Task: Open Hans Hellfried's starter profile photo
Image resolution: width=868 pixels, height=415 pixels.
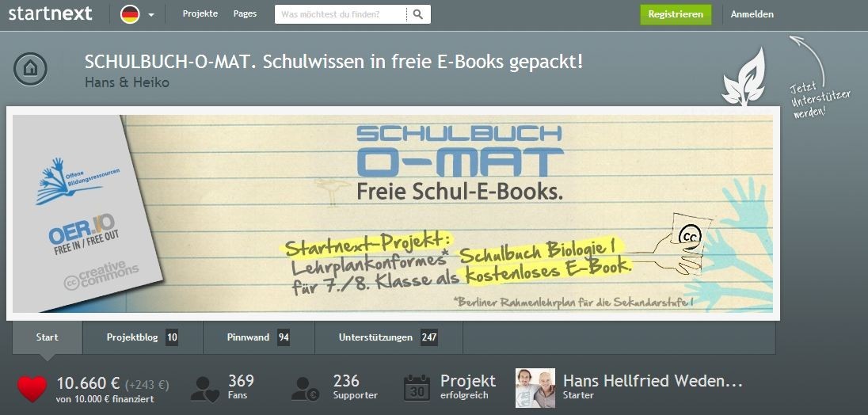Action: coord(535,388)
